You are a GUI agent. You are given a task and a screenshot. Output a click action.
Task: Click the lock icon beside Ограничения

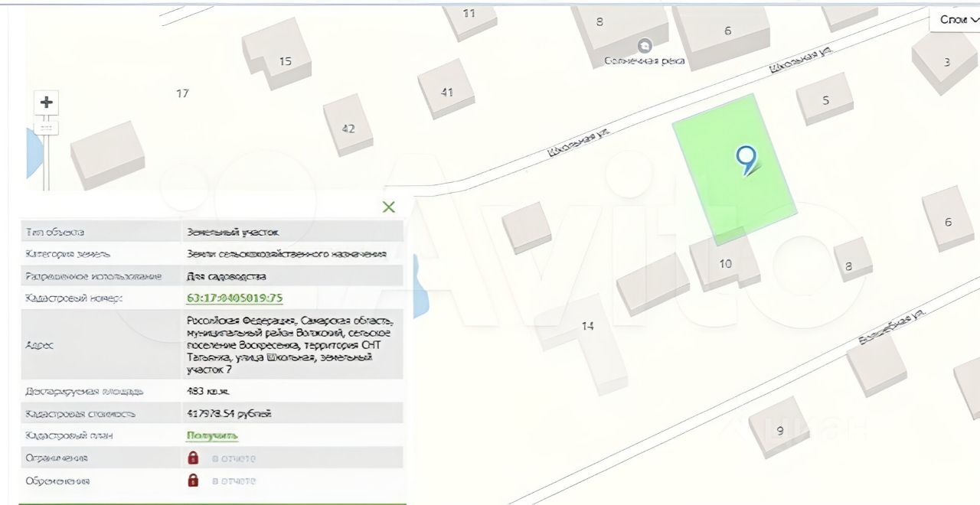[x=193, y=458]
